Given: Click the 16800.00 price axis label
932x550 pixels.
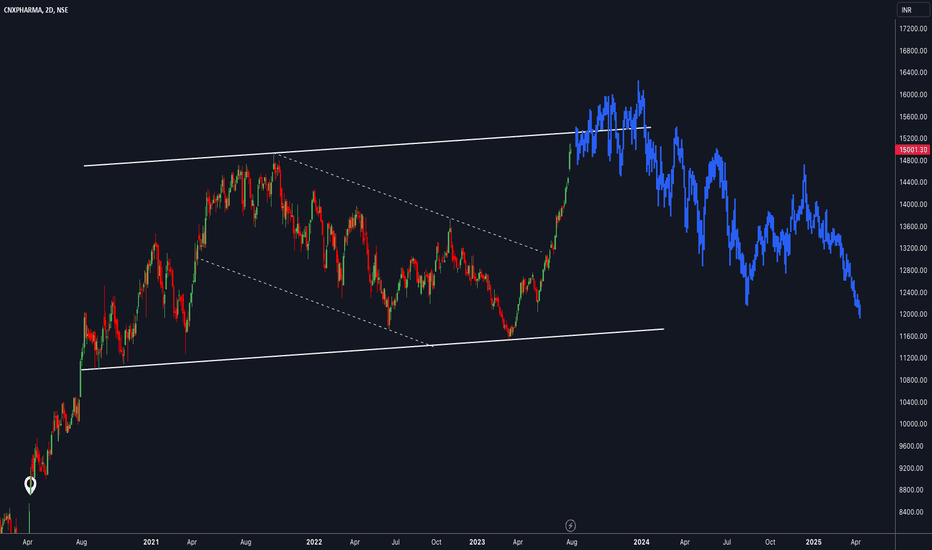Looking at the screenshot, I should [912, 51].
